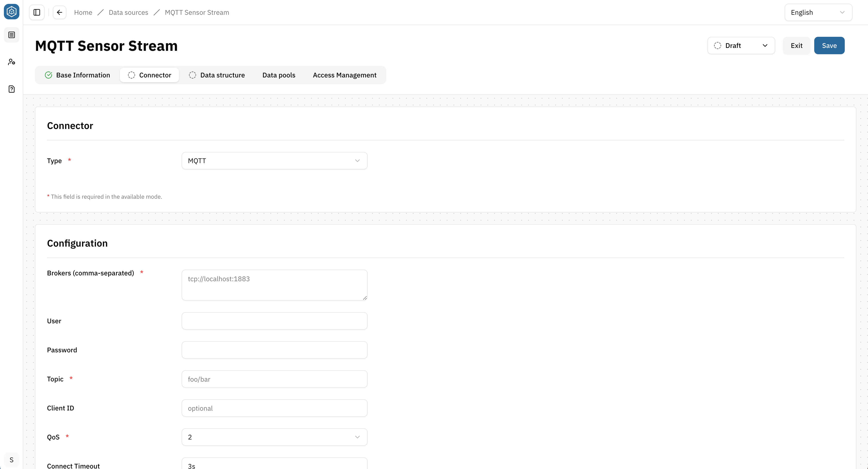Go to Data sources breadcrumb link

click(128, 12)
